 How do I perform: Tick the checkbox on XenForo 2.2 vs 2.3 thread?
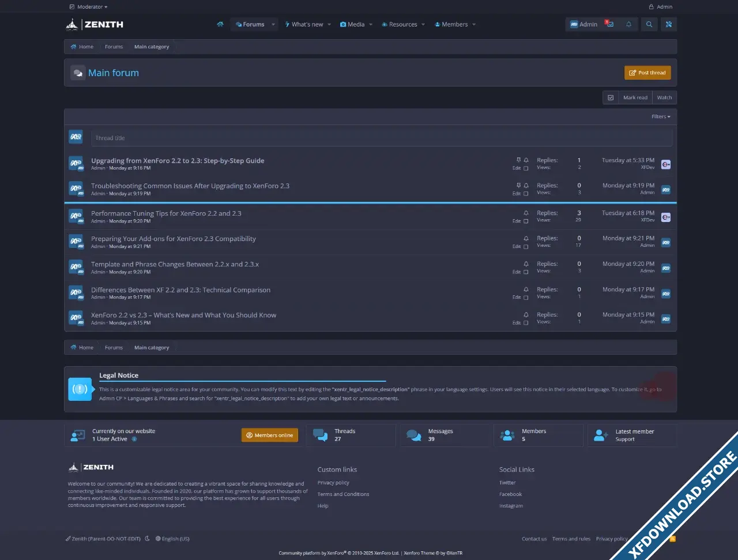tap(526, 323)
